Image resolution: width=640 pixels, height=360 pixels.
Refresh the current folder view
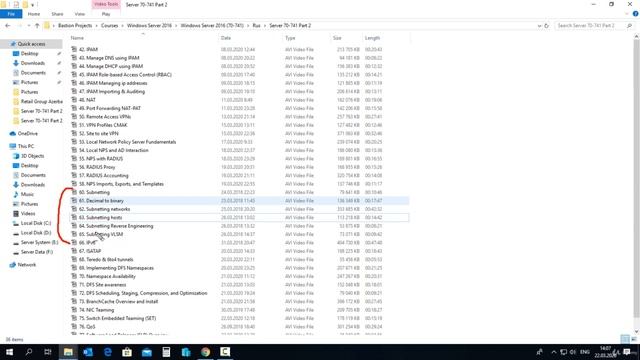click(547, 25)
